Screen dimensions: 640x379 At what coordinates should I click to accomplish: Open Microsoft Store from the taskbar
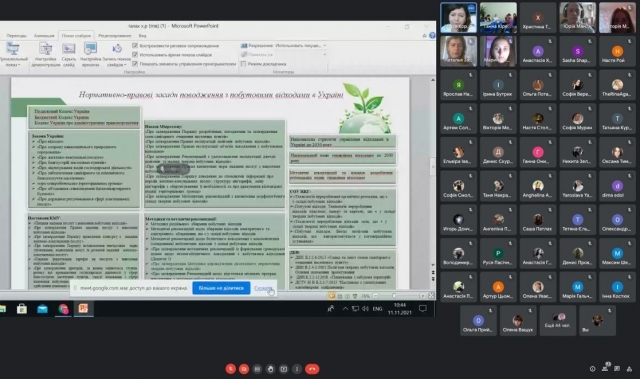pyautogui.click(x=22, y=309)
